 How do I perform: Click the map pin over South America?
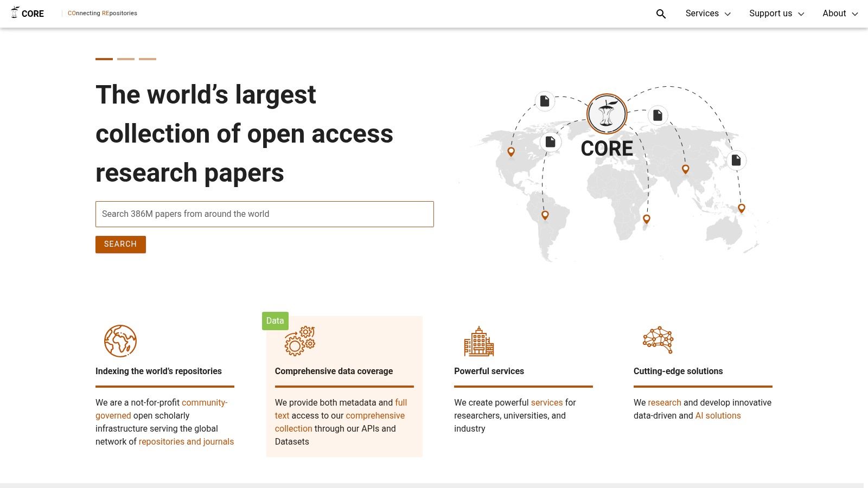545,215
